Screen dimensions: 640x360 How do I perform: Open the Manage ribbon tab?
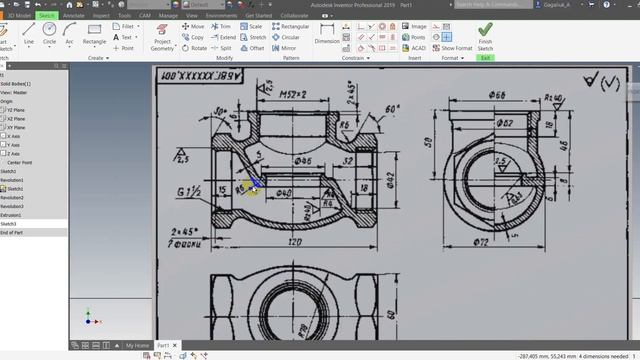tap(168, 16)
